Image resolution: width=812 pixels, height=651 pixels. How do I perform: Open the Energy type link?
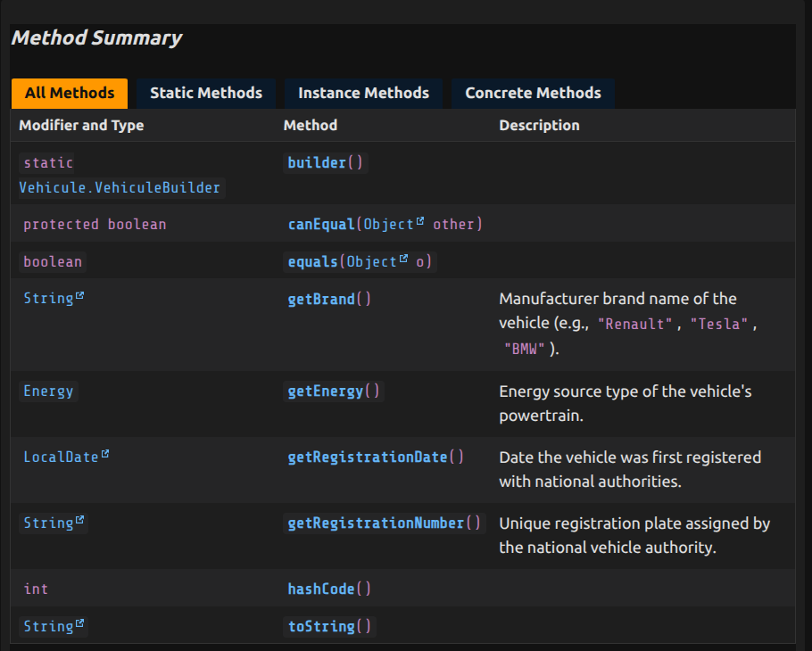48,391
